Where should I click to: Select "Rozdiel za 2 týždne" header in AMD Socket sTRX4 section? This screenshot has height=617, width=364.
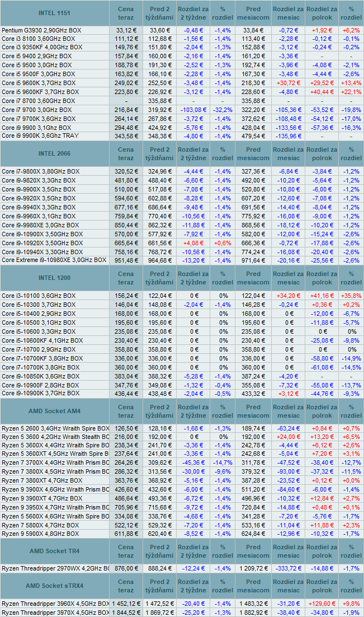tap(193, 586)
